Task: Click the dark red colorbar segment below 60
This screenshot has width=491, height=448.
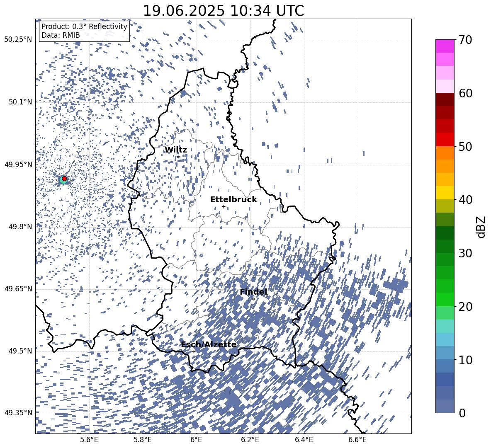Action: [x=445, y=99]
